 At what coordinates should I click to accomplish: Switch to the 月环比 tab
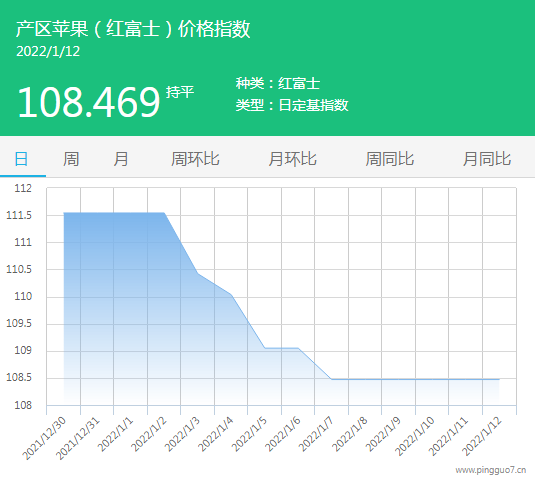pos(292,159)
